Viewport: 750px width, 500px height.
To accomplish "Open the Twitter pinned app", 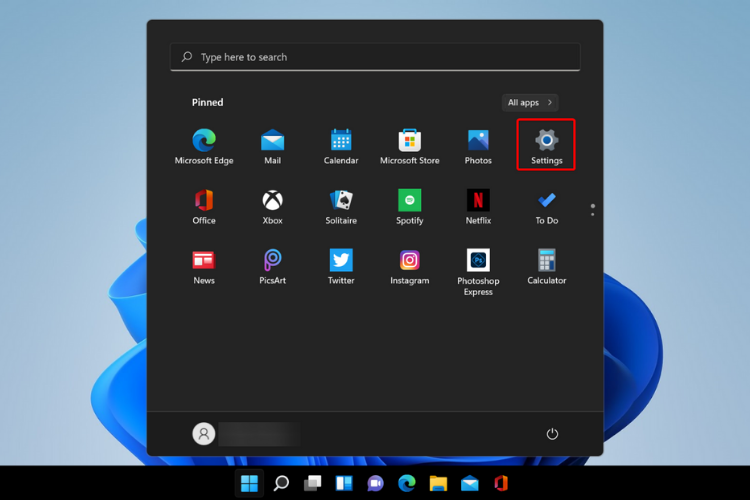I will click(x=341, y=265).
